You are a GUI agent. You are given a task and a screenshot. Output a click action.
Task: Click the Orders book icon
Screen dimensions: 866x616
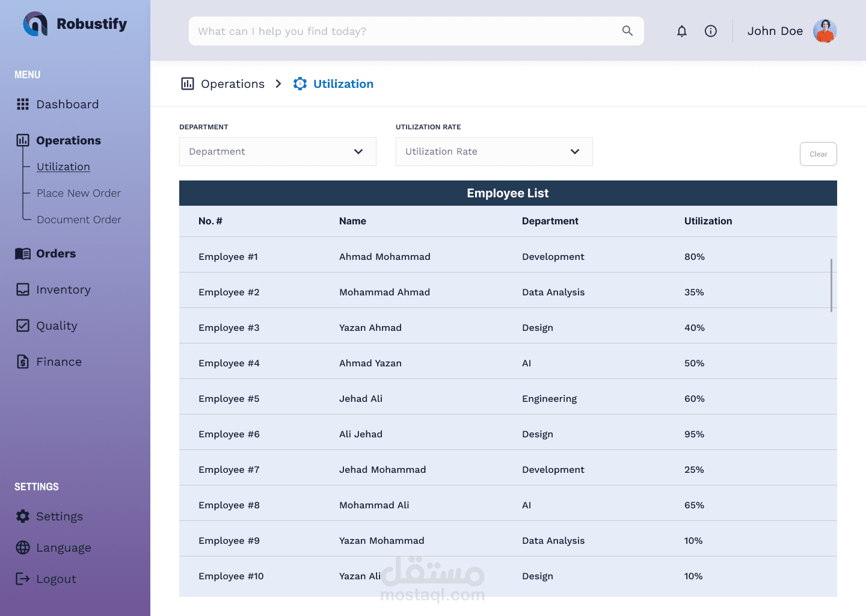pos(23,253)
